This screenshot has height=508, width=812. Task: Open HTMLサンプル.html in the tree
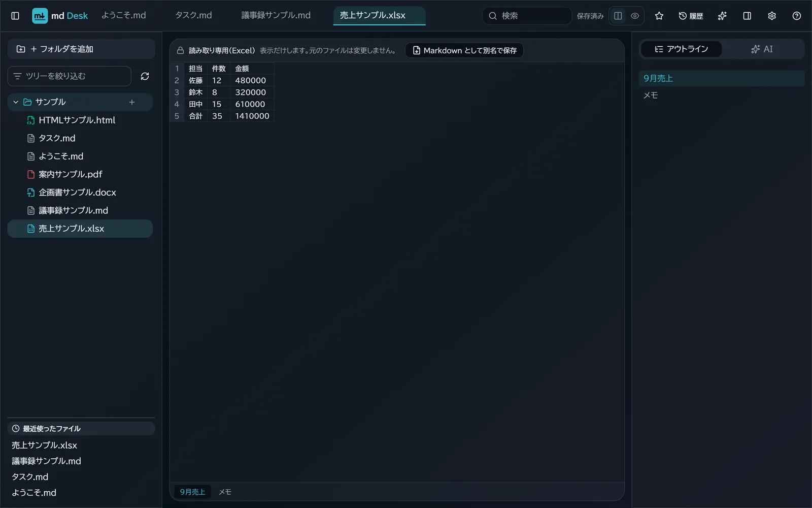click(80, 120)
